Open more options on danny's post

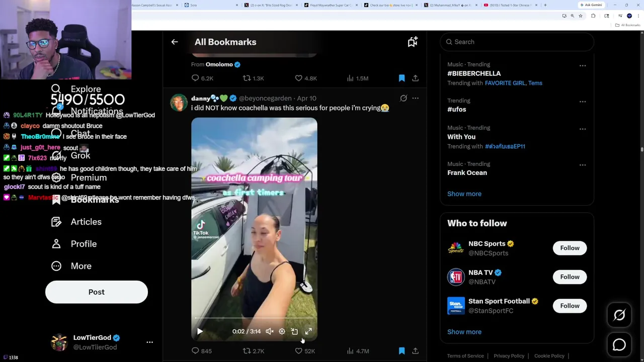(x=415, y=99)
